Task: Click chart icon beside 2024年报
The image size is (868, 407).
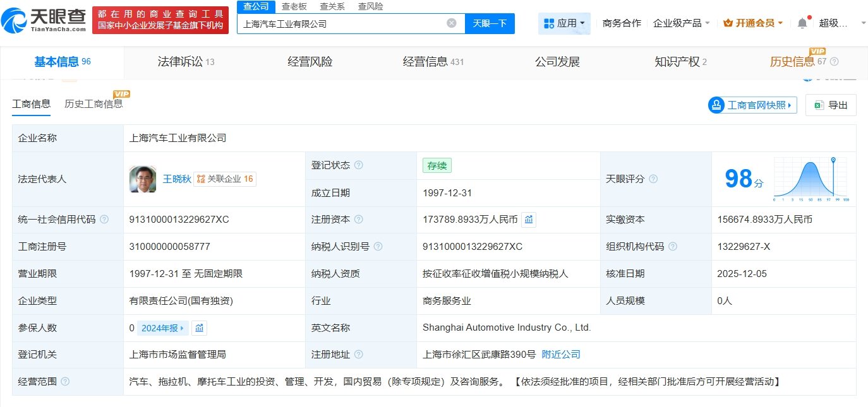Action: (x=199, y=328)
